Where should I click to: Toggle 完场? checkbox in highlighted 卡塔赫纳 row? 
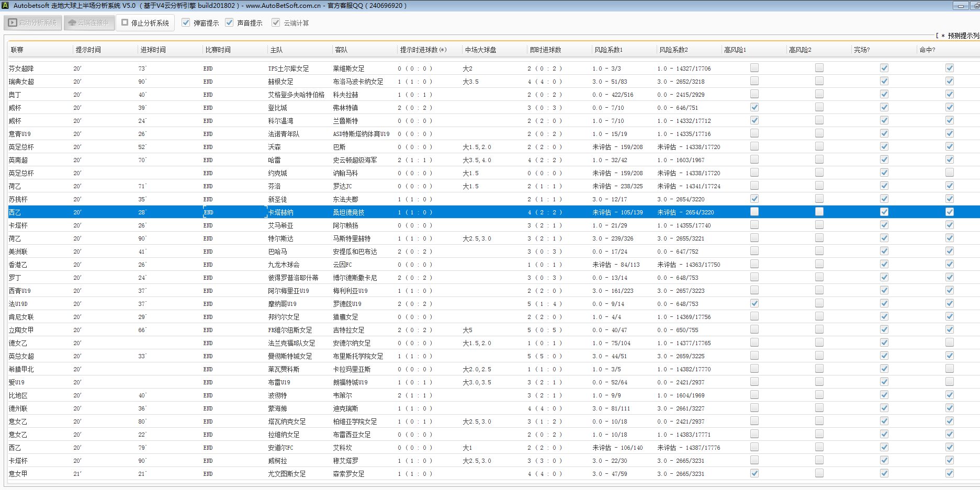[x=884, y=212]
